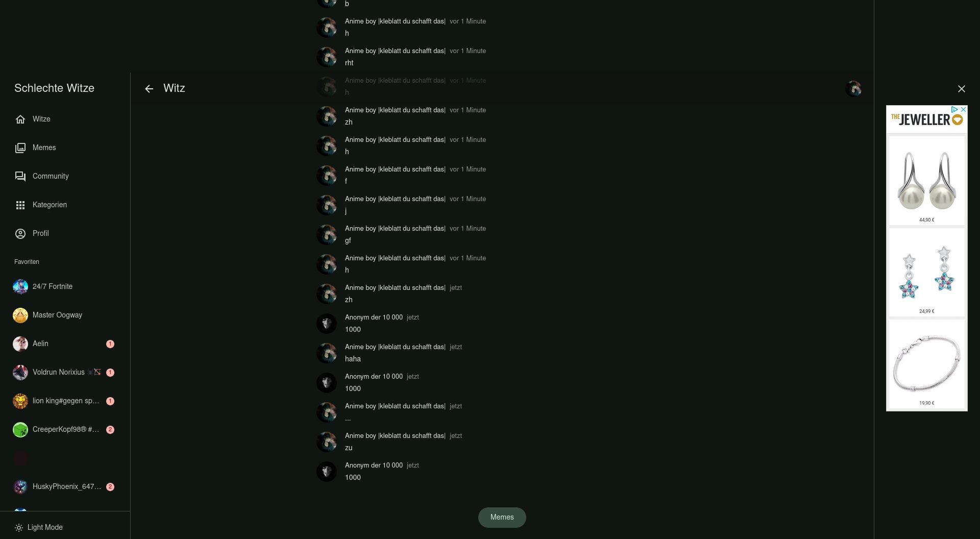Open the Profil account icon
The image size is (980, 539).
click(x=20, y=234)
